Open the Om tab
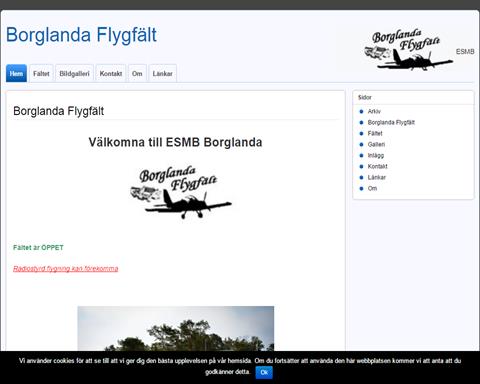The width and height of the screenshot is (480, 384). point(137,73)
